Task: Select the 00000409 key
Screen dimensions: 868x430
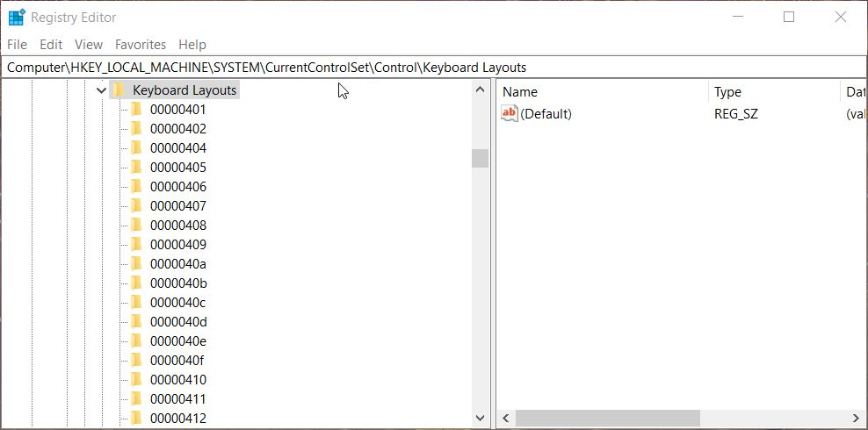Action: [177, 245]
